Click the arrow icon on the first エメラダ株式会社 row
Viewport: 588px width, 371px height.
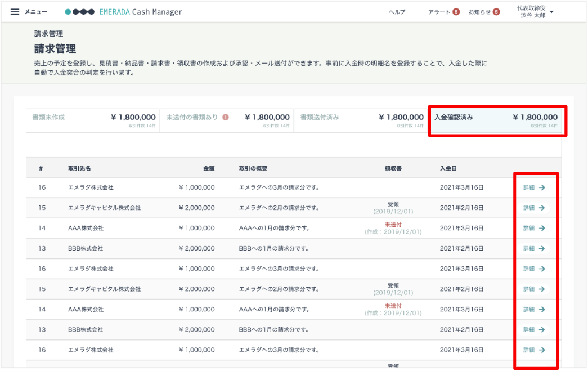[542, 187]
